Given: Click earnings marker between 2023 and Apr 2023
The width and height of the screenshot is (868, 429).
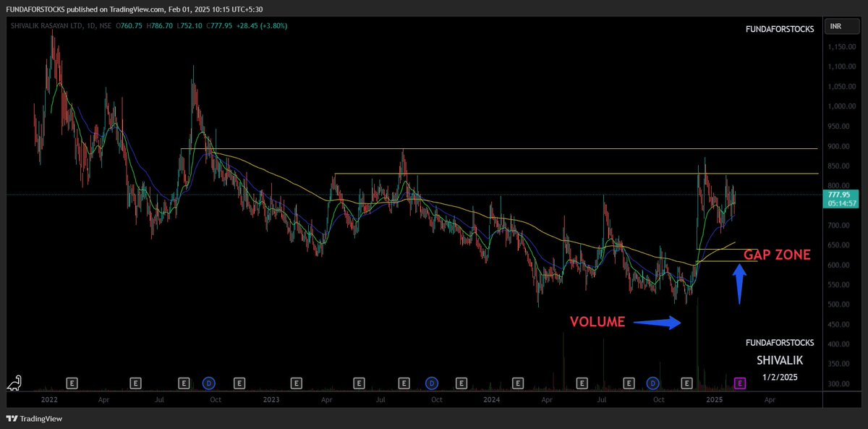Looking at the screenshot, I should pos(296,382).
